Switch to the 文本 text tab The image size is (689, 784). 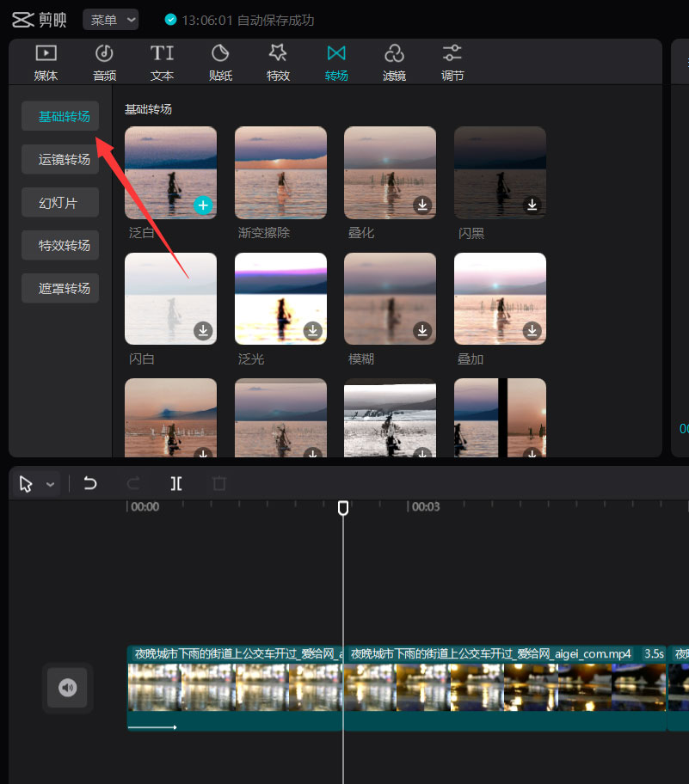162,61
